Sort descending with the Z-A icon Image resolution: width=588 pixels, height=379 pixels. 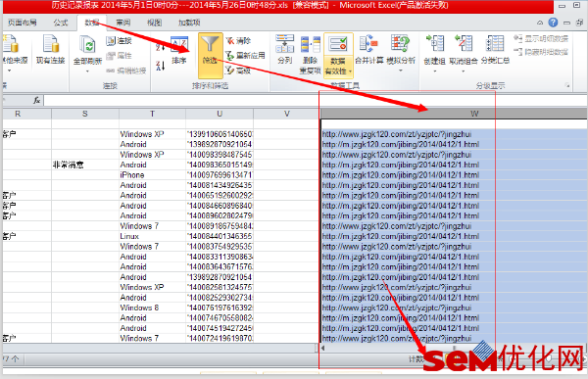click(160, 66)
